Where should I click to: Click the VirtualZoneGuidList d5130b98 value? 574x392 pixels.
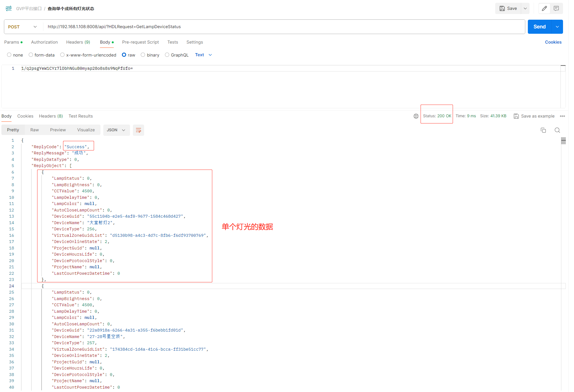(158, 235)
